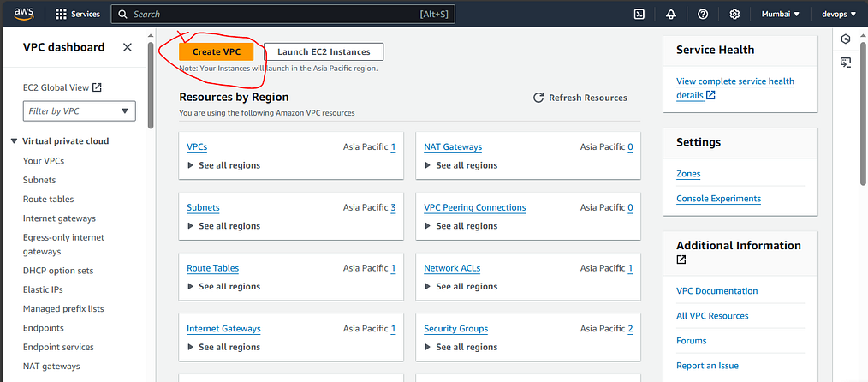Open Additional Information external link icon
The width and height of the screenshot is (868, 382).
click(681, 260)
